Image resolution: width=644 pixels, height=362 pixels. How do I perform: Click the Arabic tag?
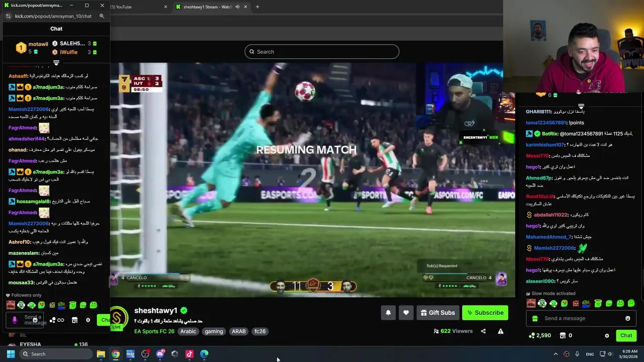pyautogui.click(x=188, y=331)
